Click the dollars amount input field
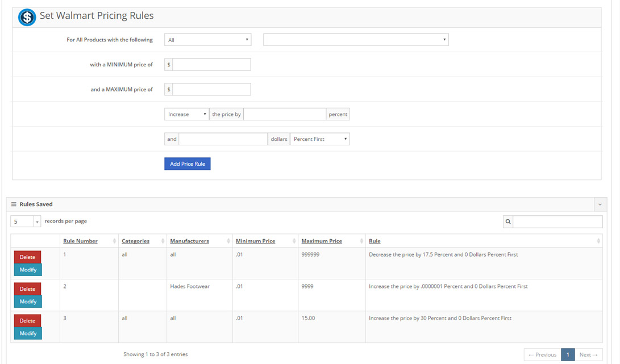 (x=223, y=139)
